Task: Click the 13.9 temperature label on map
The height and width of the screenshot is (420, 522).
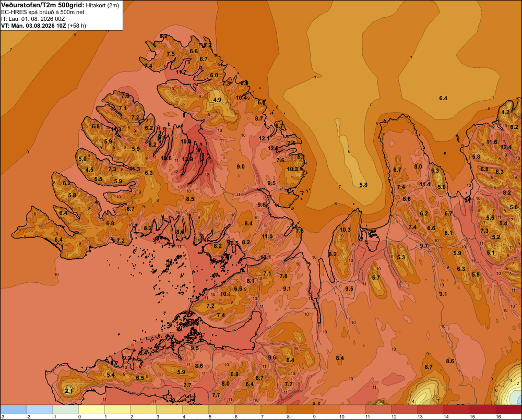Action: [x=187, y=160]
